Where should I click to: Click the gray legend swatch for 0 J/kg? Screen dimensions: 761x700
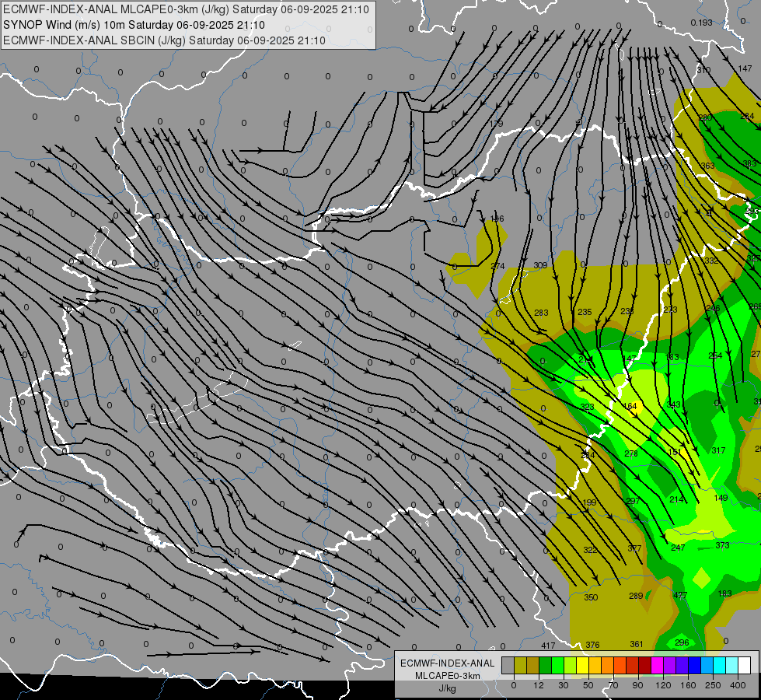[x=508, y=666]
